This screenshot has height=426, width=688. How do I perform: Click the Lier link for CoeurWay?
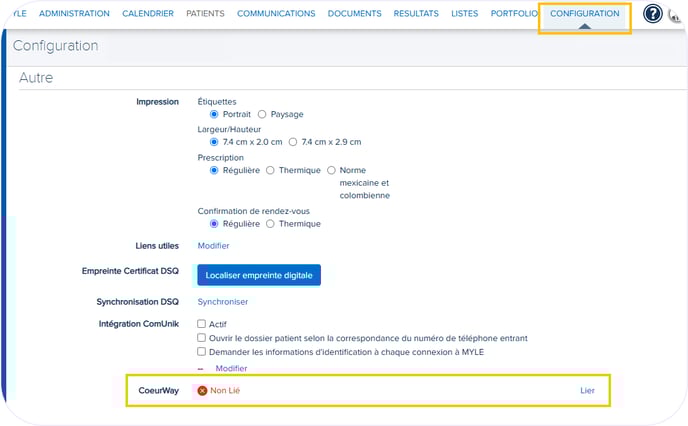pyautogui.click(x=587, y=390)
